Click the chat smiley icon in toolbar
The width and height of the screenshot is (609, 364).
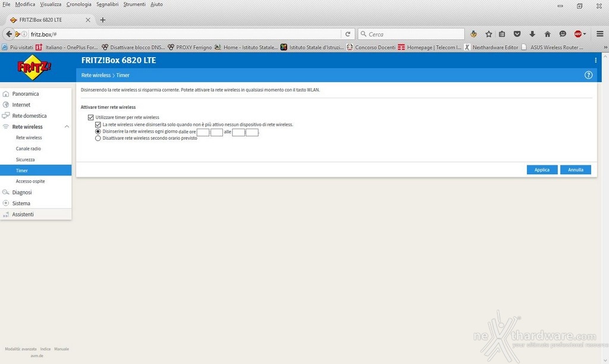[563, 34]
